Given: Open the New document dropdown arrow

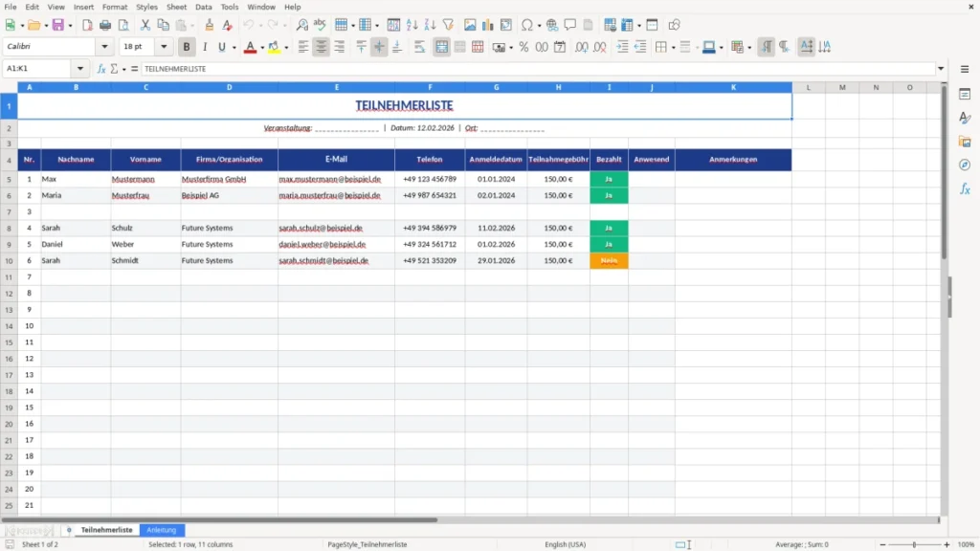Looking at the screenshot, I should click(22, 26).
